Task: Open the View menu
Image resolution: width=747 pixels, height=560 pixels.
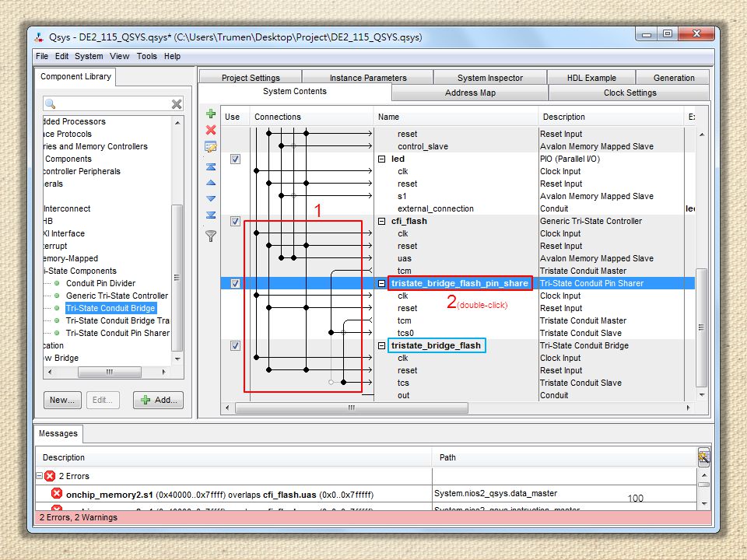Action: pyautogui.click(x=120, y=56)
